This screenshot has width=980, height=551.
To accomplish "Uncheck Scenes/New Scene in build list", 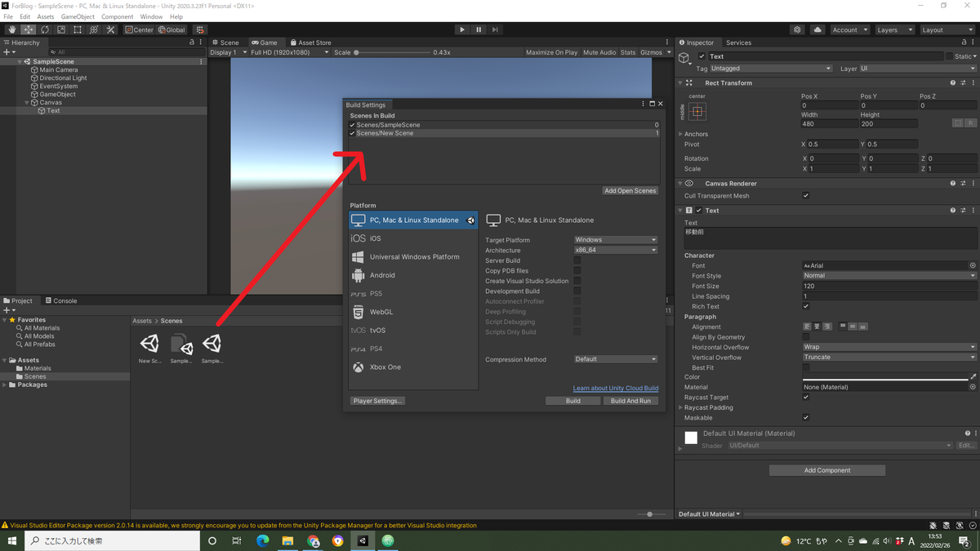I will pyautogui.click(x=353, y=133).
